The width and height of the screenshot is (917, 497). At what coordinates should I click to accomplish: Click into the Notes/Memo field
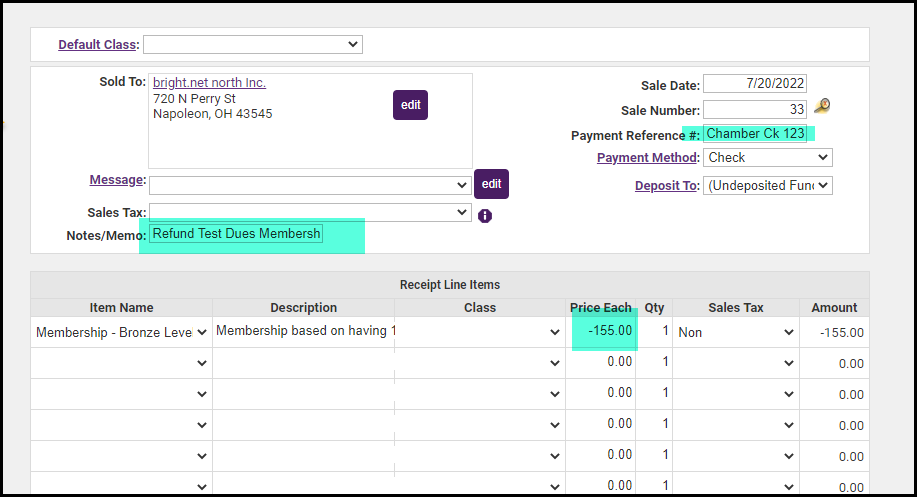(x=237, y=234)
